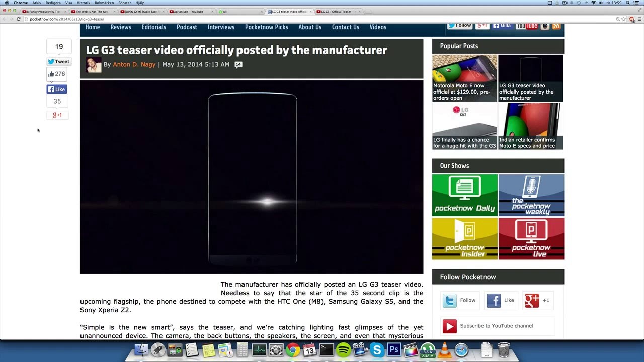Screen dimensions: 644x362
Task: Open Skype from the dock
Action: (377, 349)
